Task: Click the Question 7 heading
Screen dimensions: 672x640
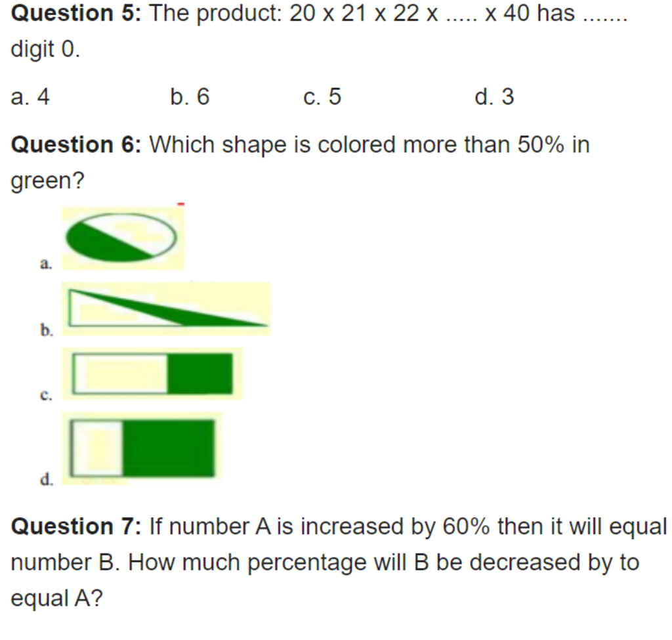Action: (x=76, y=526)
